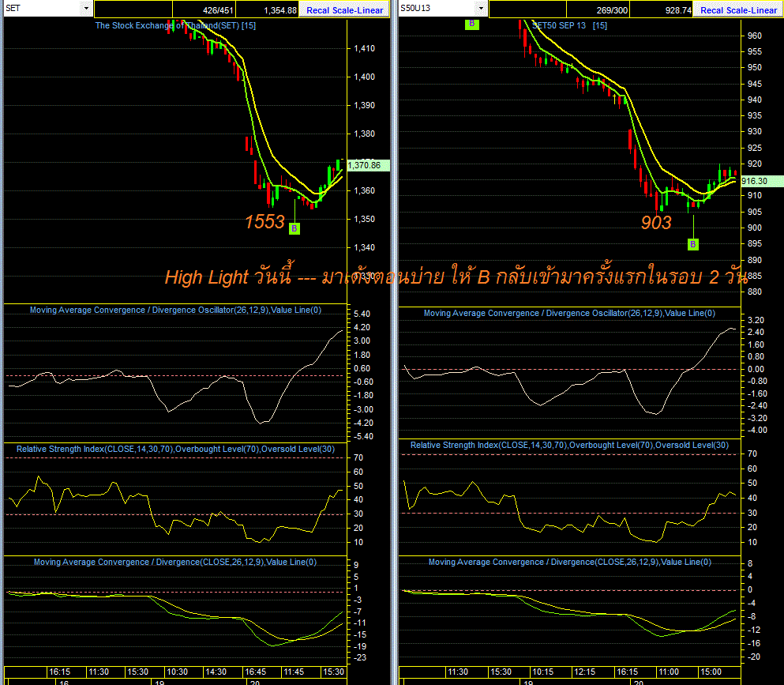The image size is (784, 685).
Task: Select the Relative Strength Index title in the SET chart
Action: point(175,449)
